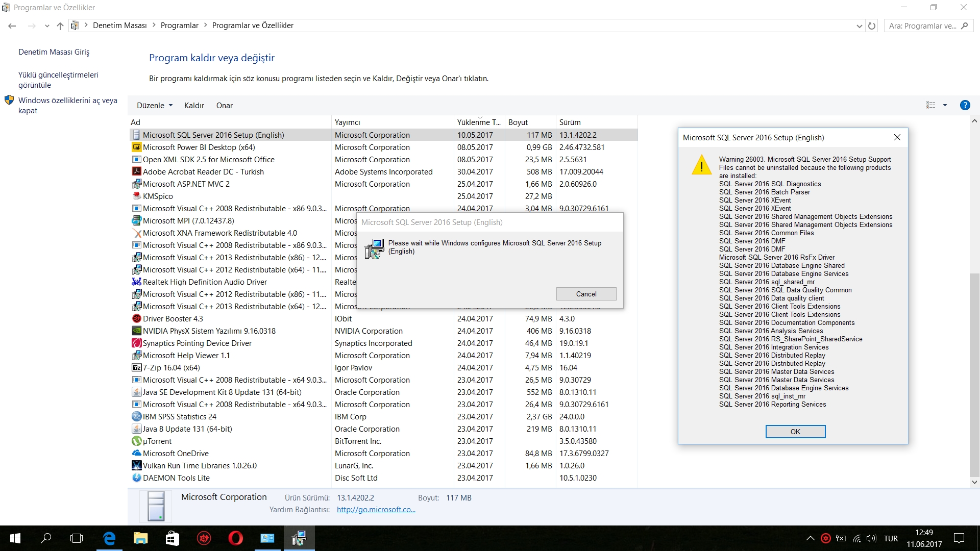Open Task View from the taskbar
The width and height of the screenshot is (980, 551).
click(x=77, y=538)
